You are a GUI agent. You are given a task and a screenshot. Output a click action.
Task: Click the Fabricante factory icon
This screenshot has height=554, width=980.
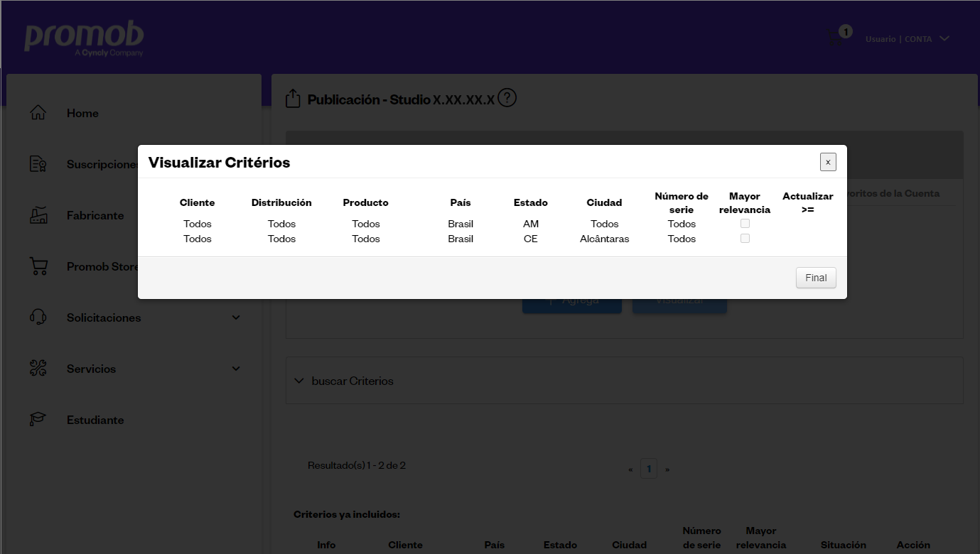pos(38,215)
